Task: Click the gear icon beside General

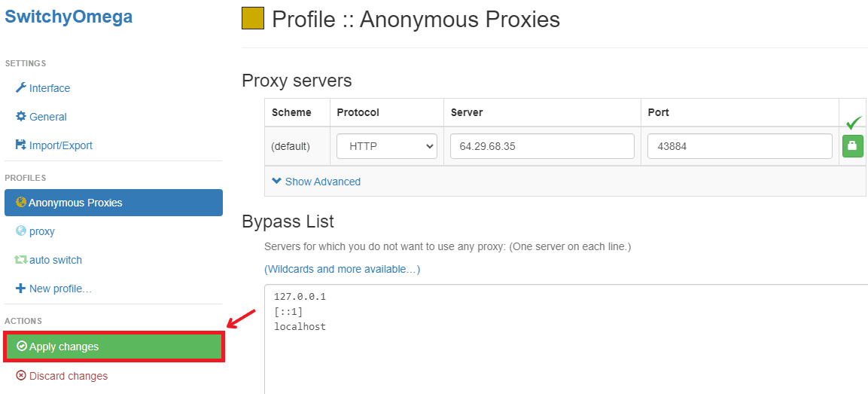Action: (x=21, y=117)
